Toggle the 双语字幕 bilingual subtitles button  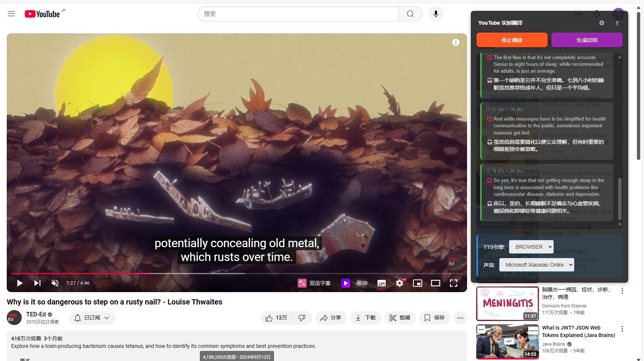(x=314, y=283)
